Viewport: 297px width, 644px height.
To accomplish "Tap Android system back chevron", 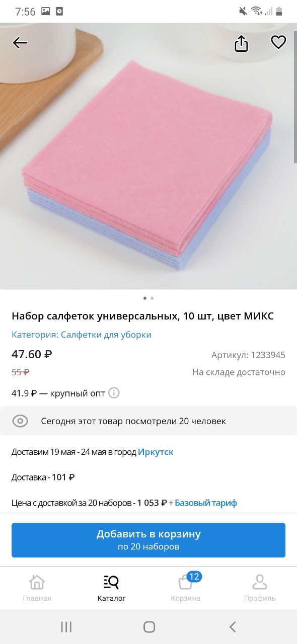I will pyautogui.click(x=232, y=626).
